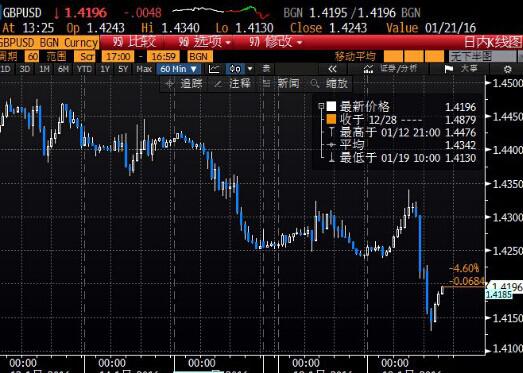Click the 最低于 01/19 10:00 legend row
Image resolution: width=523 pixels, height=373 pixels.
402,158
